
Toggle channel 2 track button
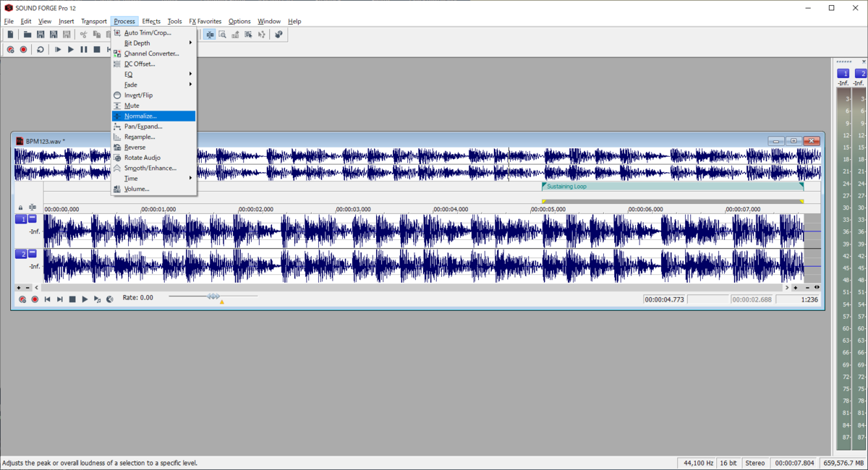(21, 254)
